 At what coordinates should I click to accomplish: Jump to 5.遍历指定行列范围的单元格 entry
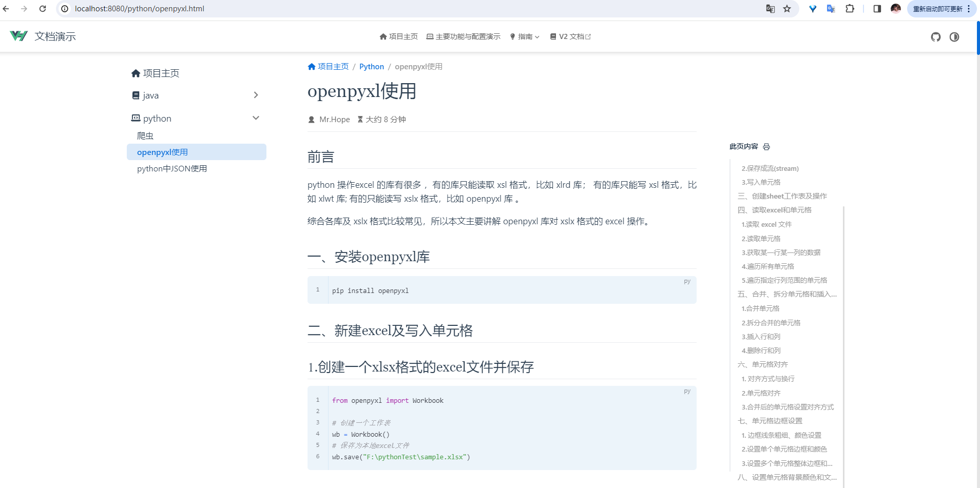point(784,280)
